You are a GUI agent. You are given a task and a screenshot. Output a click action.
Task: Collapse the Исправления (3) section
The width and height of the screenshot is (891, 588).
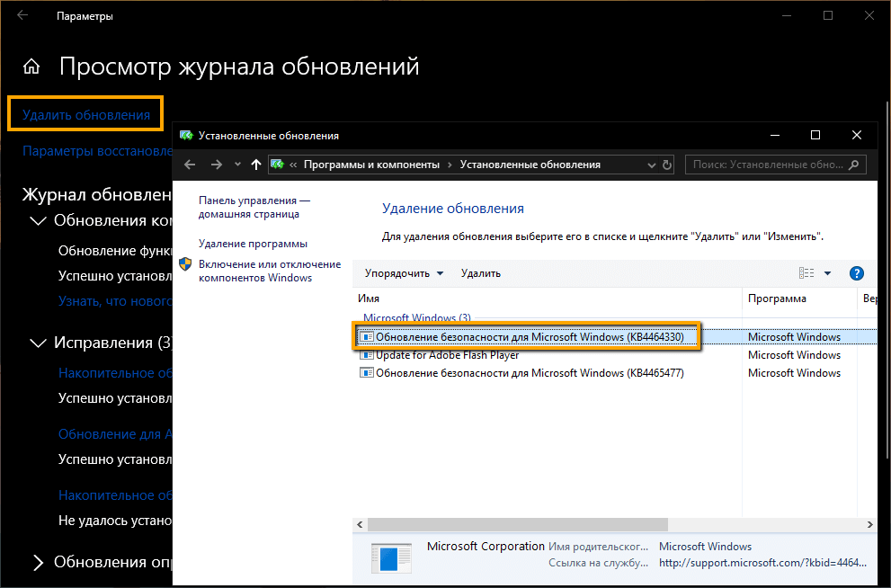38,343
